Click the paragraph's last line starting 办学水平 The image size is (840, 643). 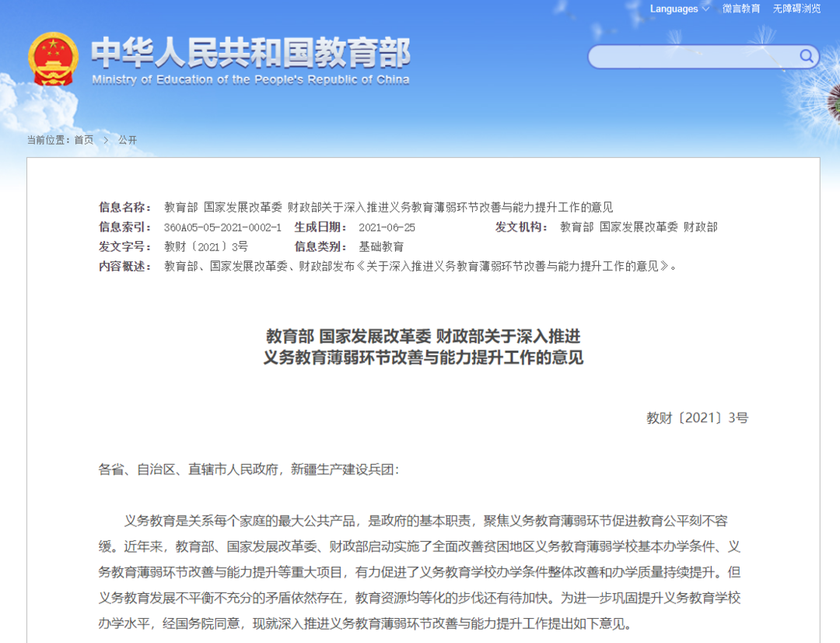pos(366,624)
